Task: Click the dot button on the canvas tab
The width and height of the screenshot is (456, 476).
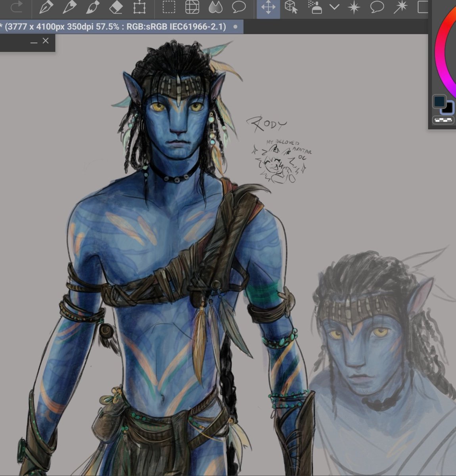Action: click(x=236, y=27)
